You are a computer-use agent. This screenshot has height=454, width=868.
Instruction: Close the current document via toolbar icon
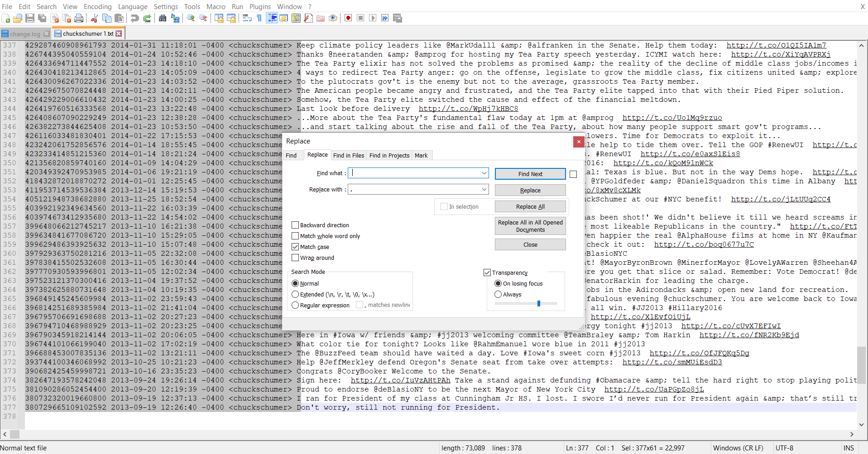point(54,18)
